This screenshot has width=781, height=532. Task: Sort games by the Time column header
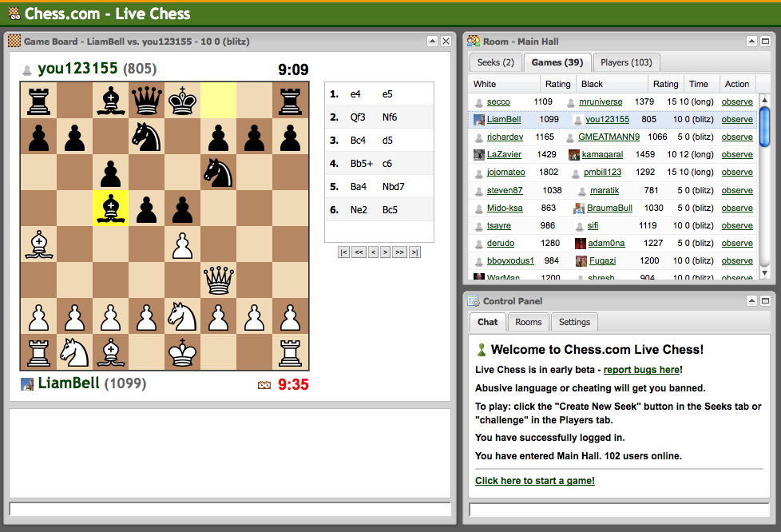702,84
